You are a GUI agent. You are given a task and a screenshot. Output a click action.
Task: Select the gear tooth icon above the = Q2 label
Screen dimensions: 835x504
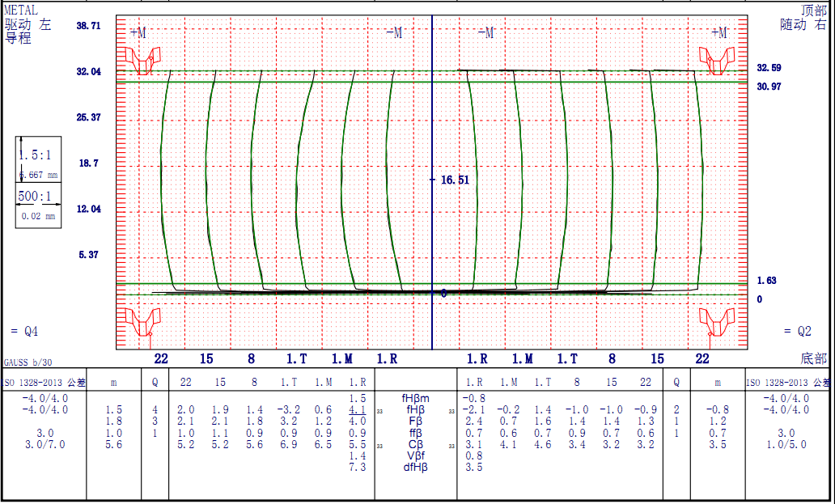point(717,322)
